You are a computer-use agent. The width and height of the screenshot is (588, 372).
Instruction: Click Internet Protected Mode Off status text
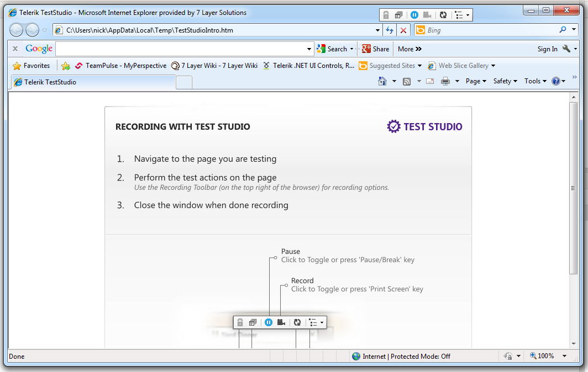pos(406,356)
